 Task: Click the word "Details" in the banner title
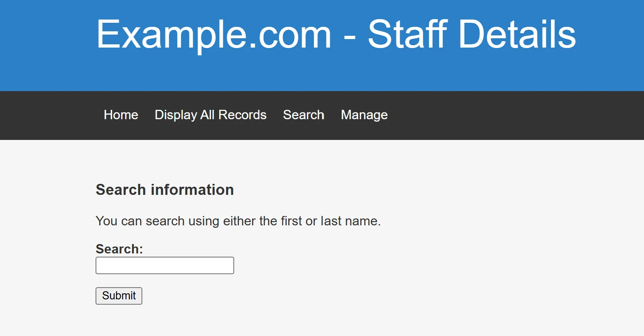coord(517,35)
